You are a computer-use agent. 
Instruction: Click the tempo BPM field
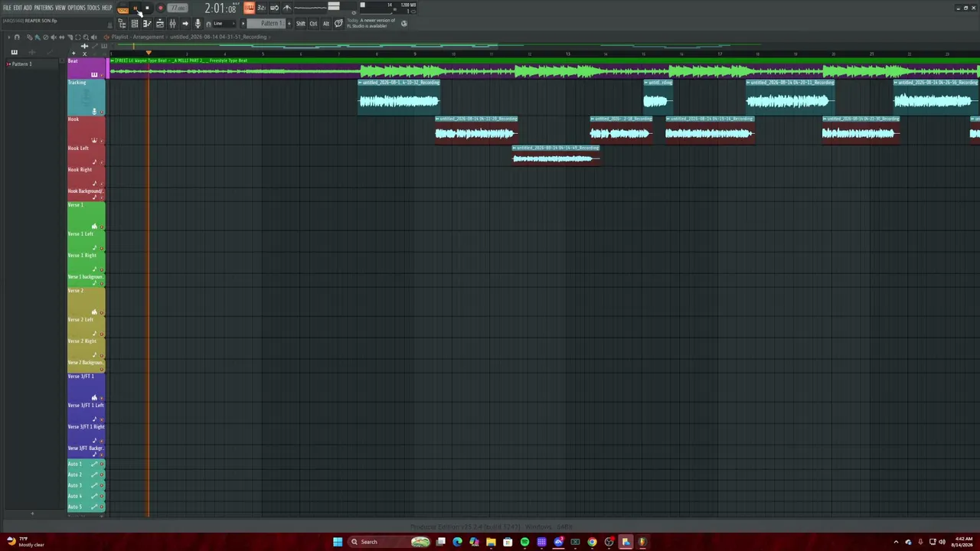pos(178,8)
